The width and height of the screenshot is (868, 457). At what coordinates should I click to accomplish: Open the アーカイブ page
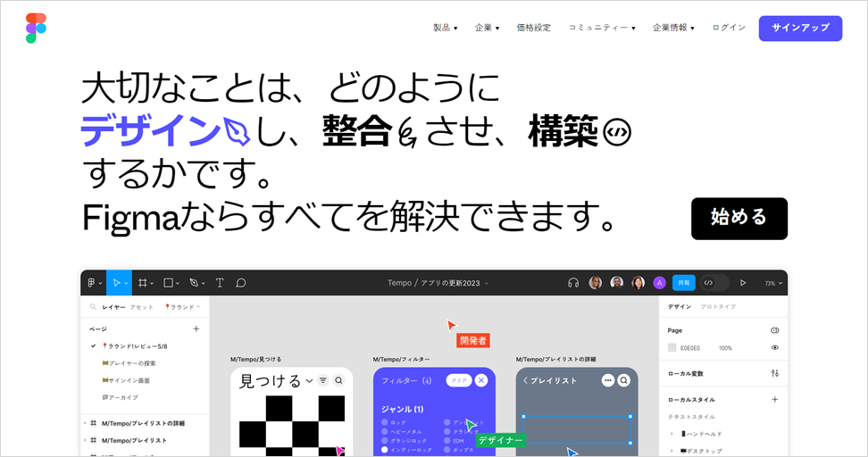[x=121, y=397]
